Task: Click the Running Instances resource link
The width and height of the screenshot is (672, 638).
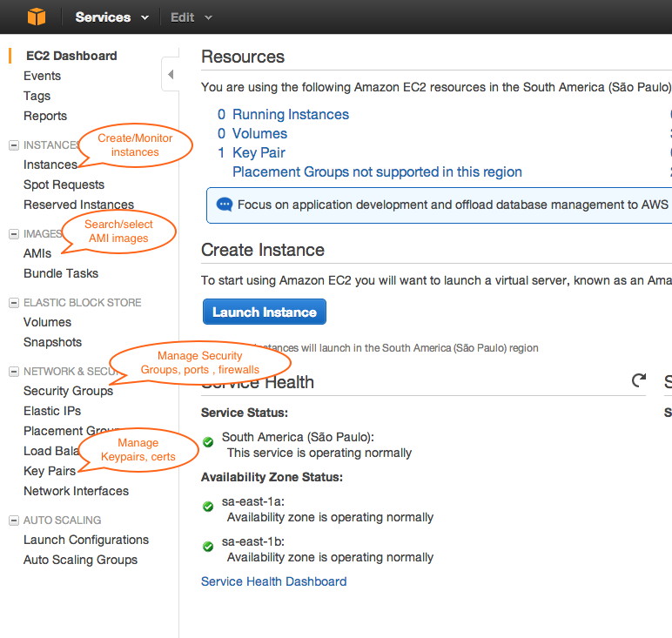Action: pos(291,114)
